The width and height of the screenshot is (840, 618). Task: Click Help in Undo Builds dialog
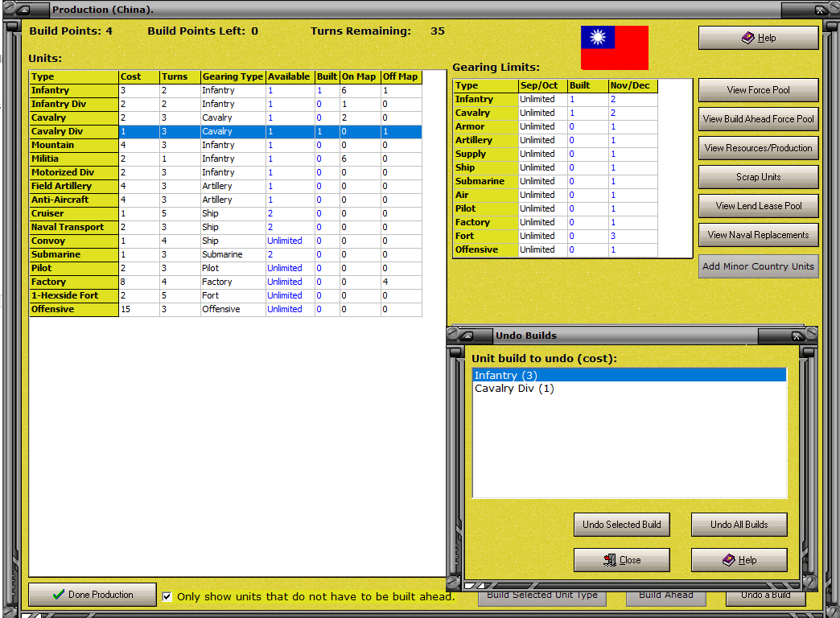[x=739, y=560]
